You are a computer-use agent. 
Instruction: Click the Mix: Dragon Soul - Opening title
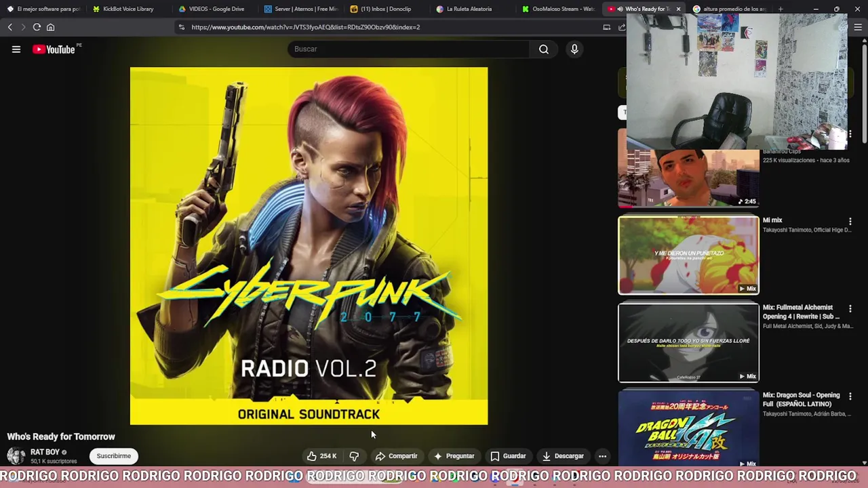point(801,399)
